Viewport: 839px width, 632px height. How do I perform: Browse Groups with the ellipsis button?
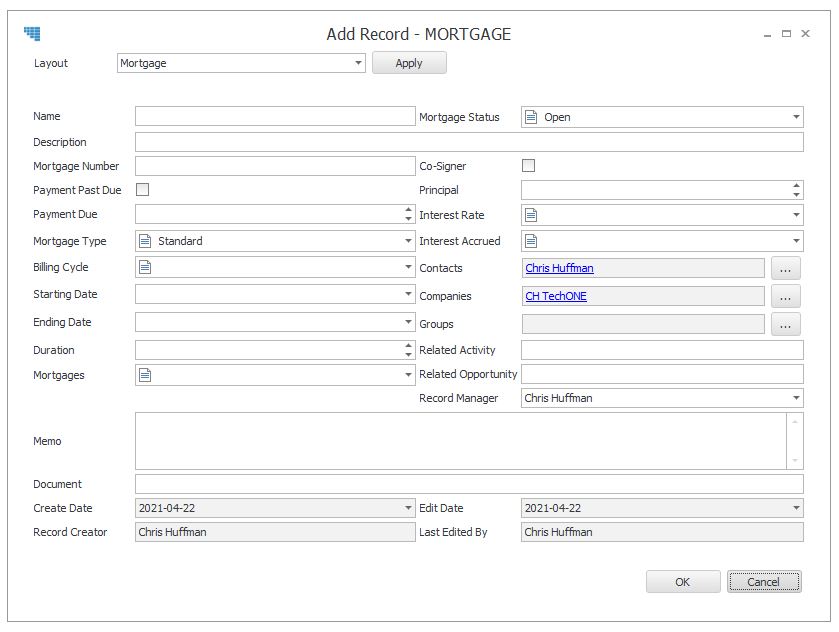pyautogui.click(x=785, y=324)
